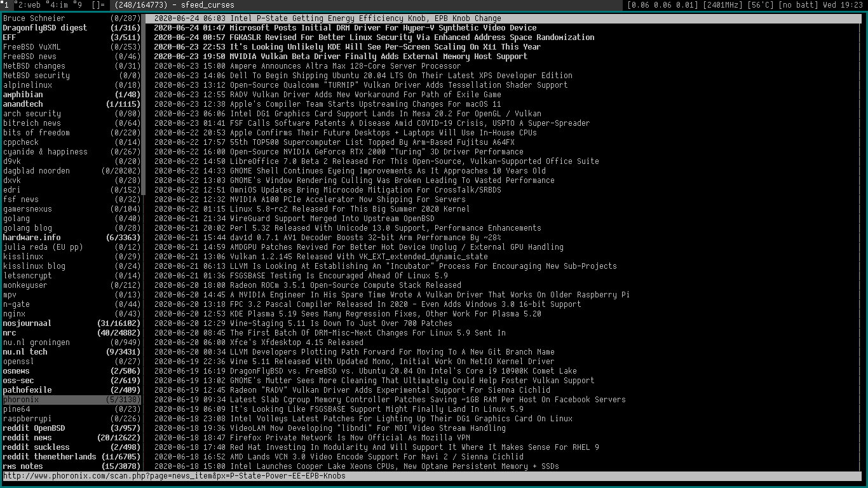Select the DragonflyBSD digest feed
Screen dimensions: 868x488
pos(44,28)
